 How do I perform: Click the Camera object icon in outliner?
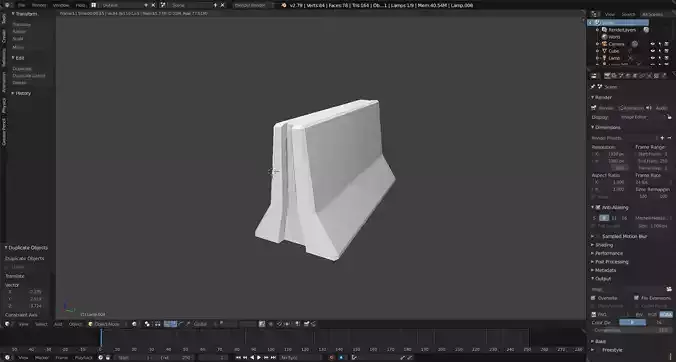tap(604, 44)
